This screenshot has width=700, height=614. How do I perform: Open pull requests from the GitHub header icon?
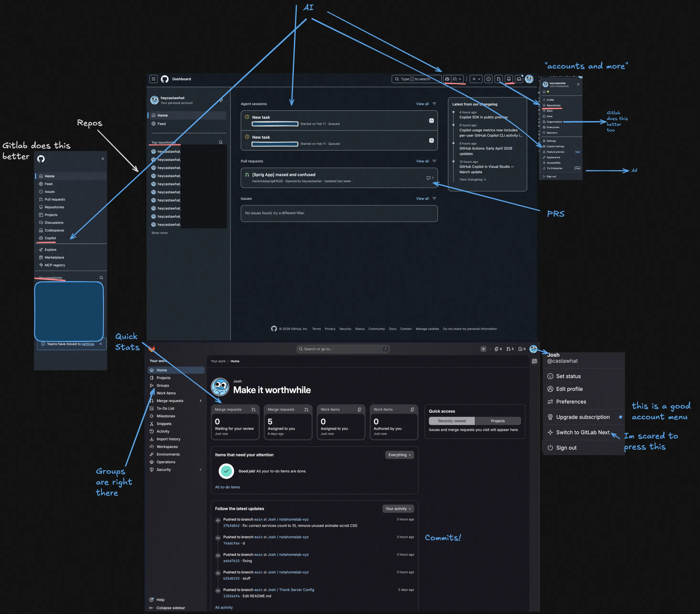coord(499,79)
